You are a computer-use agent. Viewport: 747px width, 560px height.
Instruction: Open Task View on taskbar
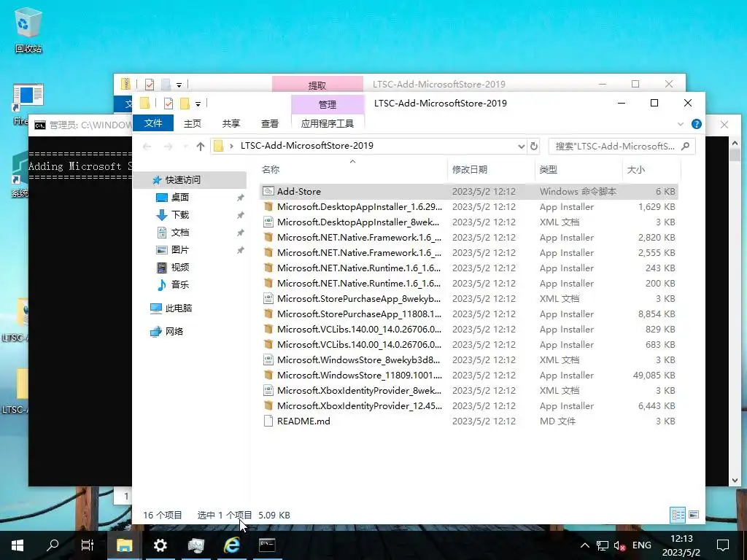click(x=88, y=545)
